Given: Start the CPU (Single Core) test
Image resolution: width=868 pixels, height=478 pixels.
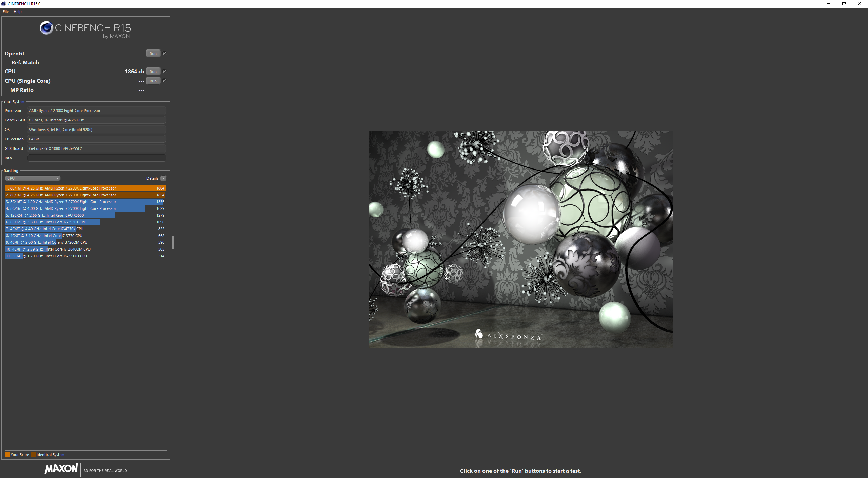Looking at the screenshot, I should 153,81.
